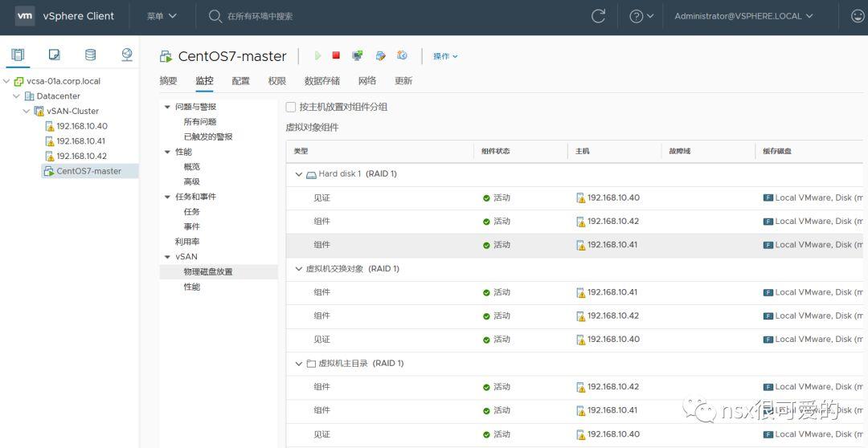Switch to the 摘要 tab
The width and height of the screenshot is (868, 448).
(x=168, y=81)
